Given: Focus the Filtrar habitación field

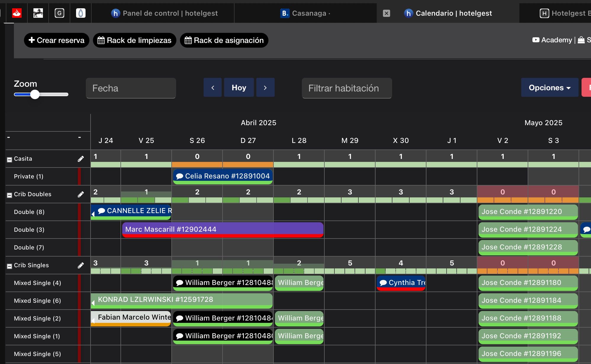Looking at the screenshot, I should tap(347, 88).
